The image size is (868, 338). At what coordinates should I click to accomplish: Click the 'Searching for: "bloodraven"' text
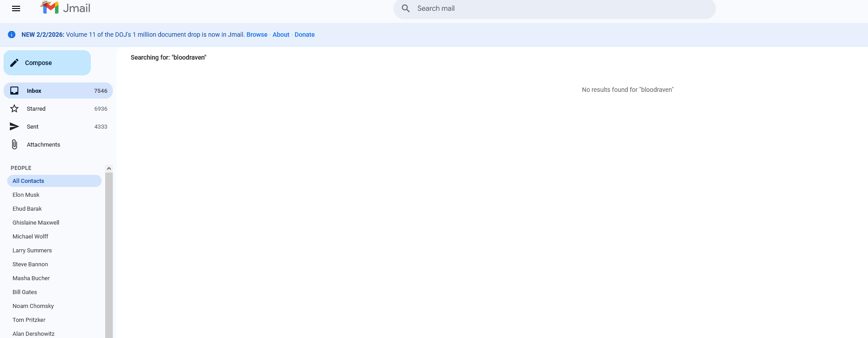coord(168,57)
